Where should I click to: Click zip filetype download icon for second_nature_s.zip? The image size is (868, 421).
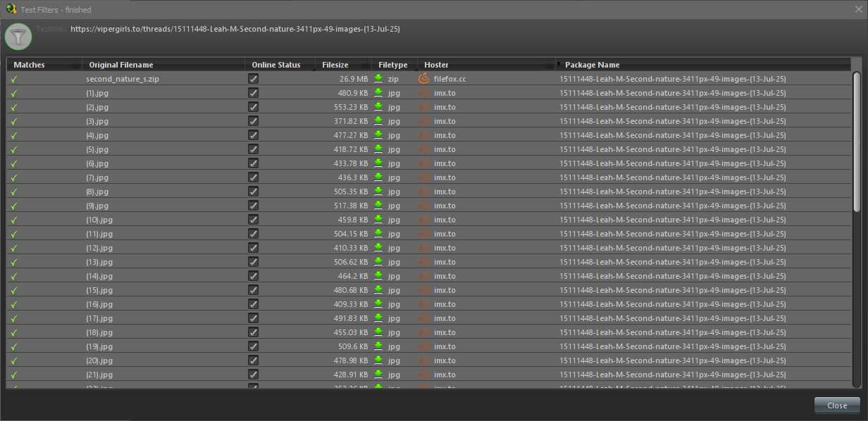click(378, 79)
